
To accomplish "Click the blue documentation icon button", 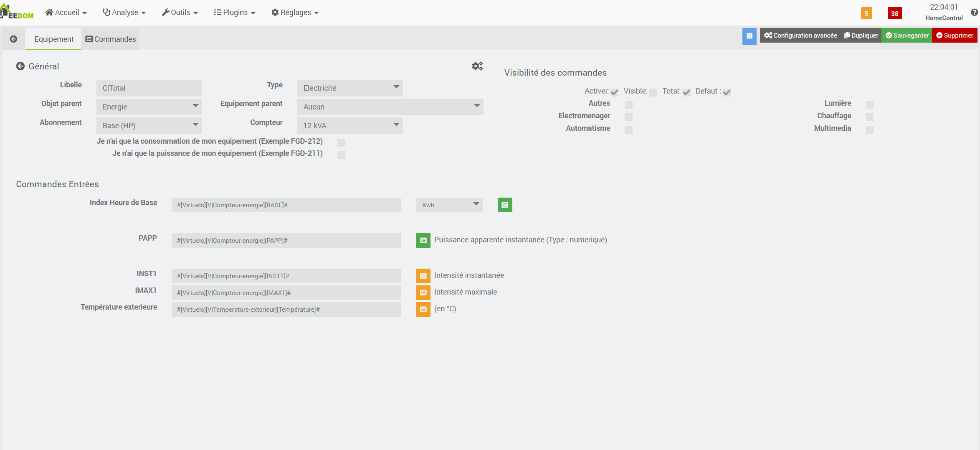I will tap(750, 36).
